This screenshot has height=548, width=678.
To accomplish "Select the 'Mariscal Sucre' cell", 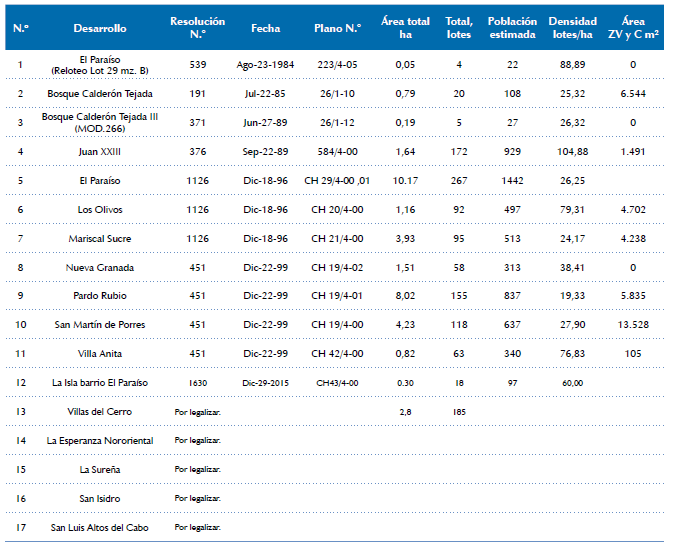I will (x=100, y=238).
